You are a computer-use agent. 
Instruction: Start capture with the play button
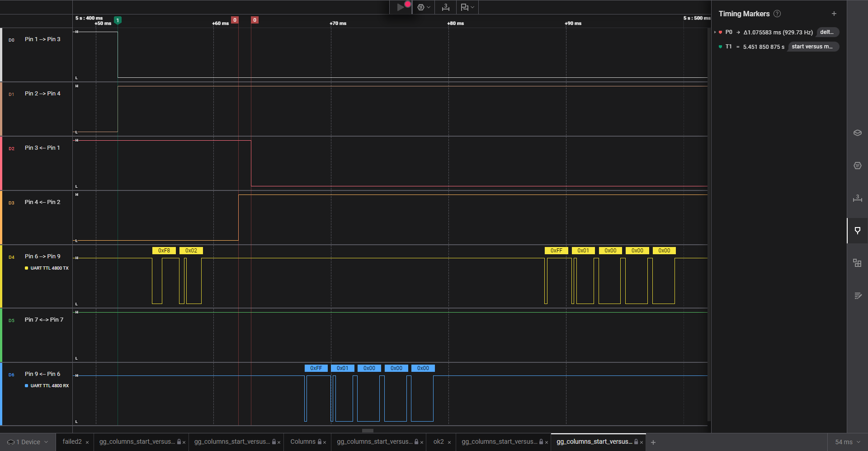point(400,7)
